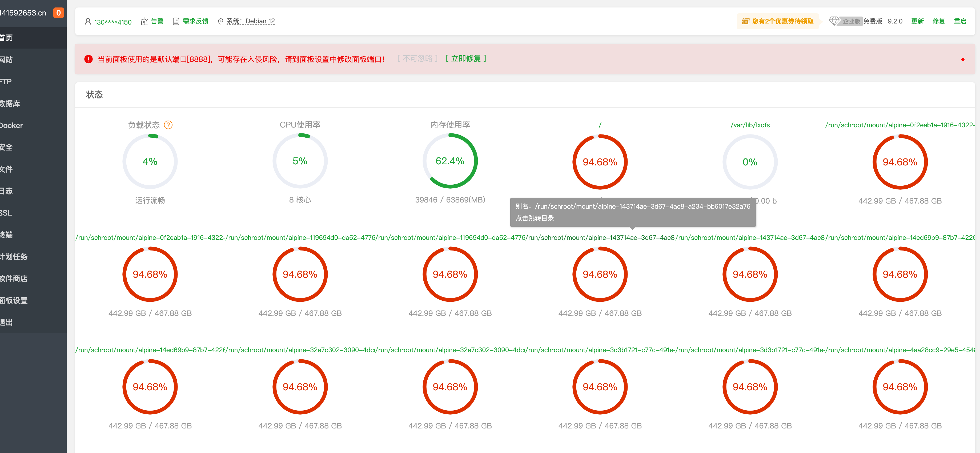
Task: Click the 重启 link
Action: (x=960, y=21)
